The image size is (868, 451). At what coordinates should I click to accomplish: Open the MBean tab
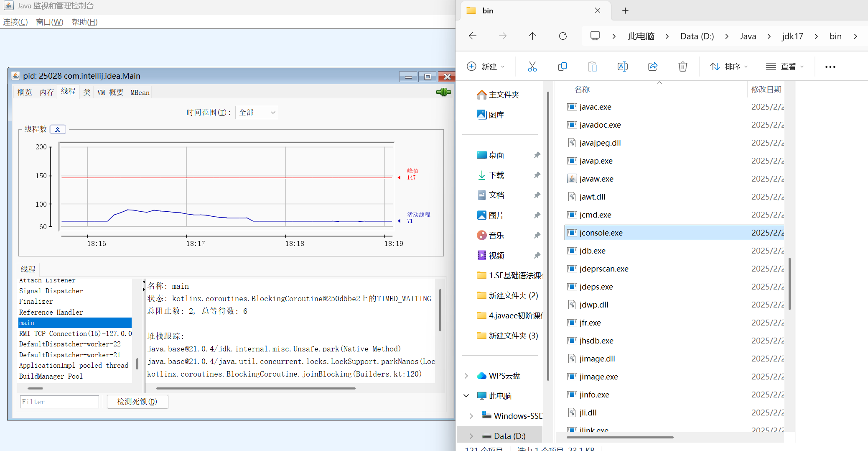[x=140, y=92]
